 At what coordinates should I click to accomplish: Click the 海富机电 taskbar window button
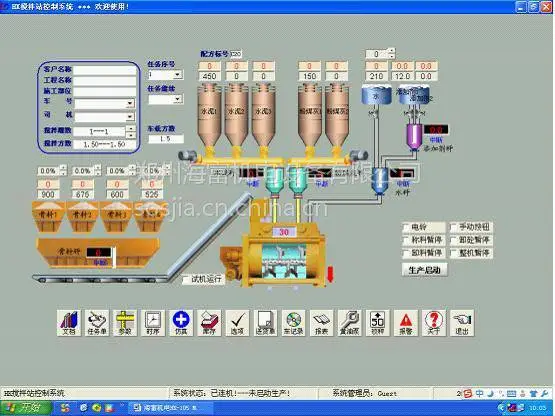coord(170,408)
